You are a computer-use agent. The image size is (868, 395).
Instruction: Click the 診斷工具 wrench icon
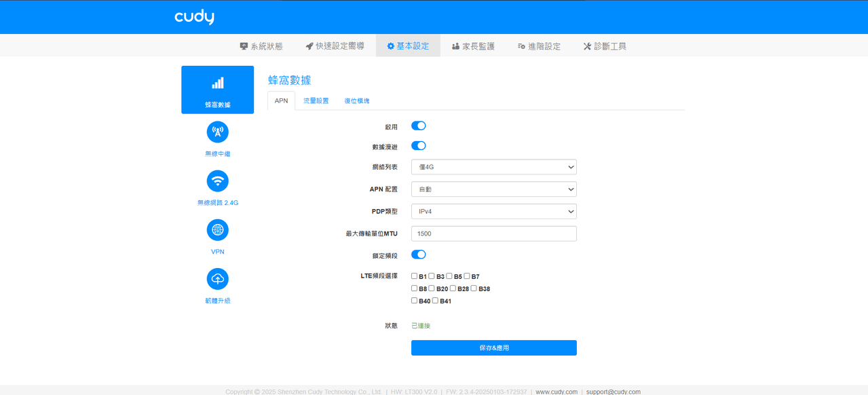[587, 46]
